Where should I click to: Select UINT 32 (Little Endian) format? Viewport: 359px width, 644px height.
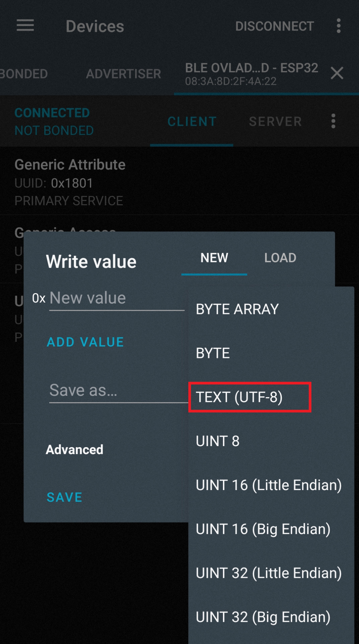[x=268, y=573]
